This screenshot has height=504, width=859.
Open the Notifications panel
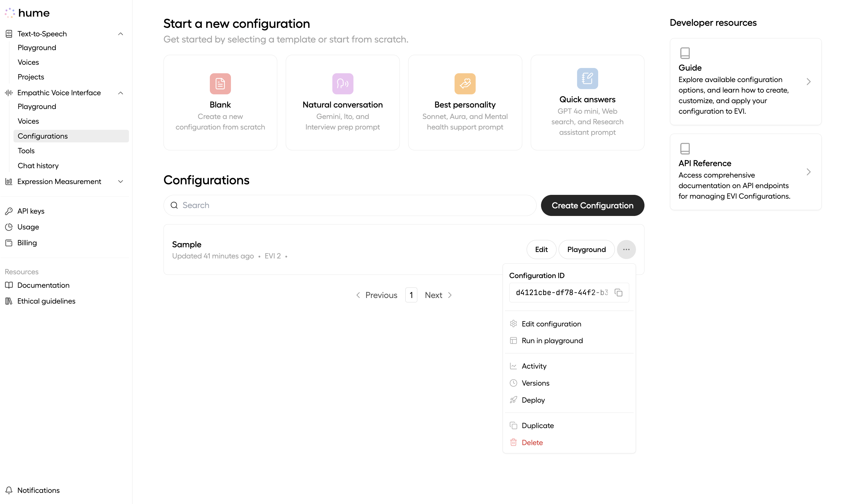38,490
